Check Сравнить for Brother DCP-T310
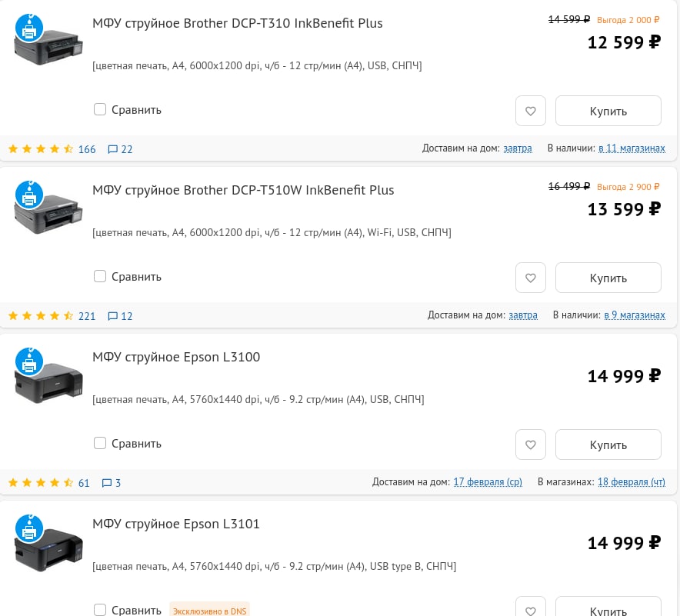Image resolution: width=680 pixels, height=616 pixels. (100, 109)
